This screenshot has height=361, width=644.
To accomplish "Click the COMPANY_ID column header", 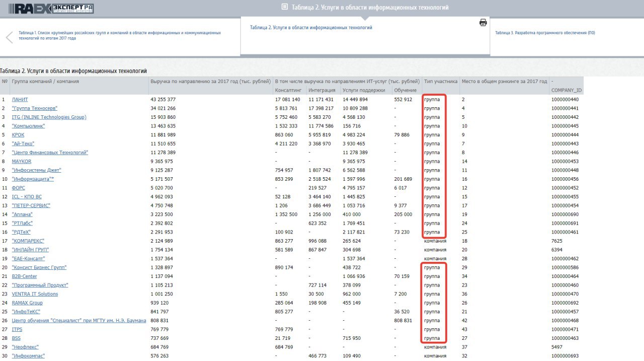I will pos(567,90).
